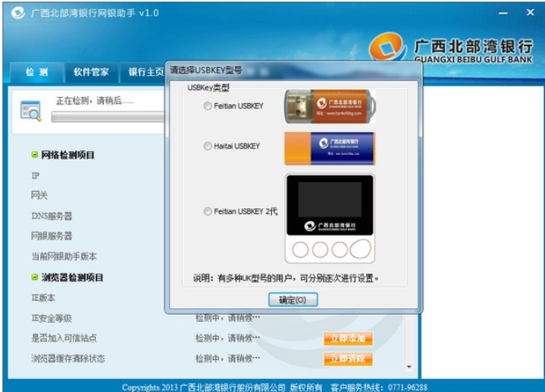Collapse the 浏览器检测项目 section icon
545x392 pixels.
click(x=35, y=277)
